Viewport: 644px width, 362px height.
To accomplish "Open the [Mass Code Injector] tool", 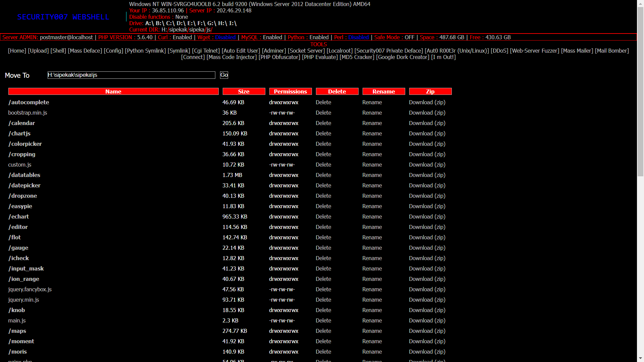I will [x=231, y=57].
